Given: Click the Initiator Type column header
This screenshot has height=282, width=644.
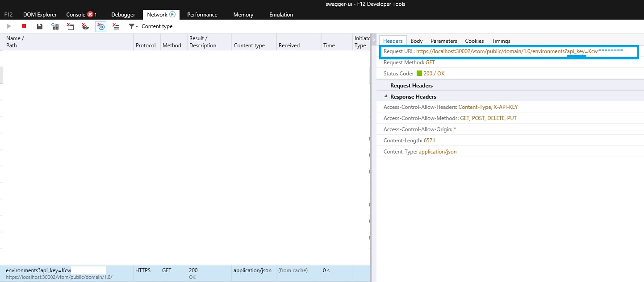Looking at the screenshot, I should pyautogui.click(x=361, y=42).
